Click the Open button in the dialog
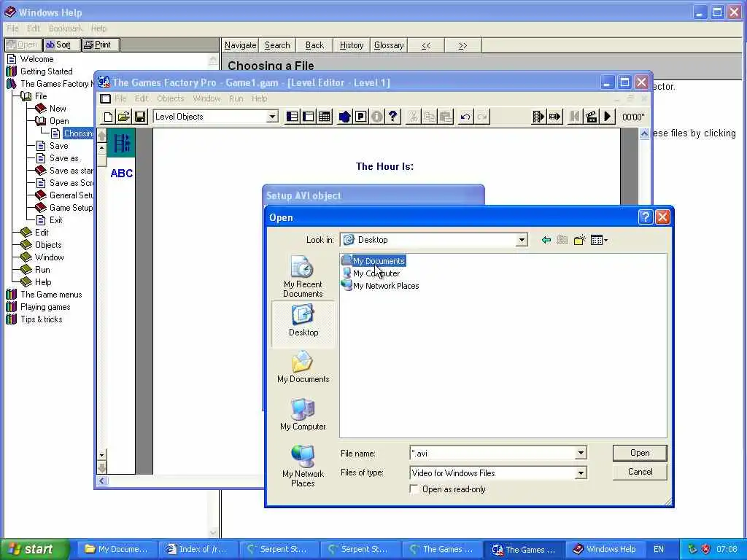 (x=640, y=453)
